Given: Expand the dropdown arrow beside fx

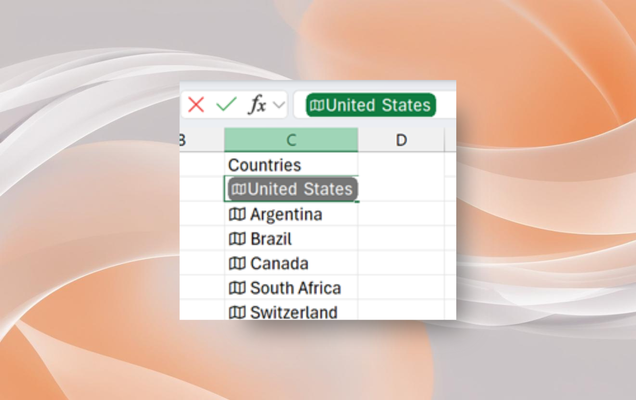Looking at the screenshot, I should pos(279,105).
